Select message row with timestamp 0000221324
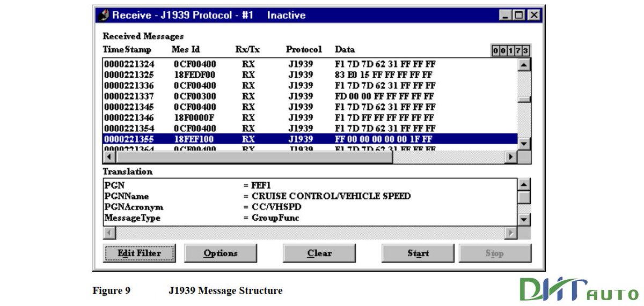This screenshot has height=306, width=644. 310,64
